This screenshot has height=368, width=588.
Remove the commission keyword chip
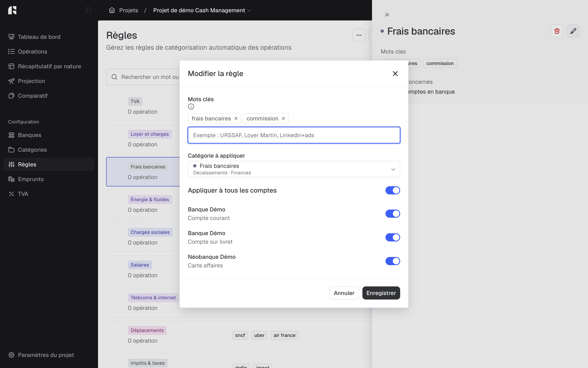[x=283, y=119]
